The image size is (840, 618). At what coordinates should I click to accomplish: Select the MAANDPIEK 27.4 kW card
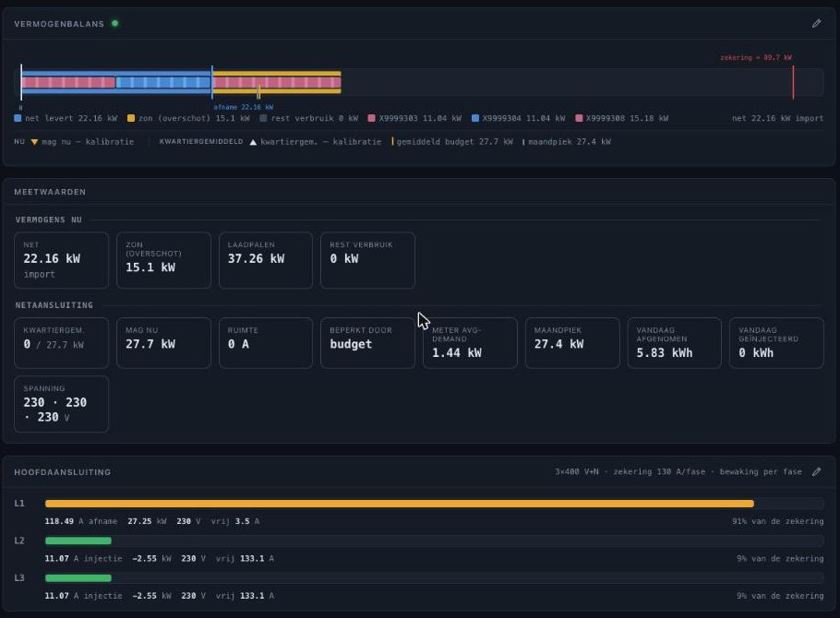pos(572,343)
